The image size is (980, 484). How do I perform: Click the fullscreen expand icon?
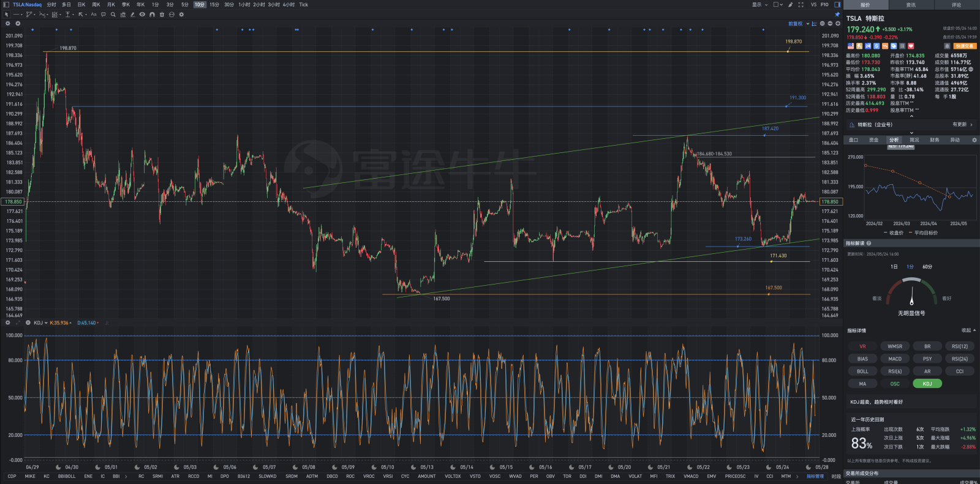[801, 4]
